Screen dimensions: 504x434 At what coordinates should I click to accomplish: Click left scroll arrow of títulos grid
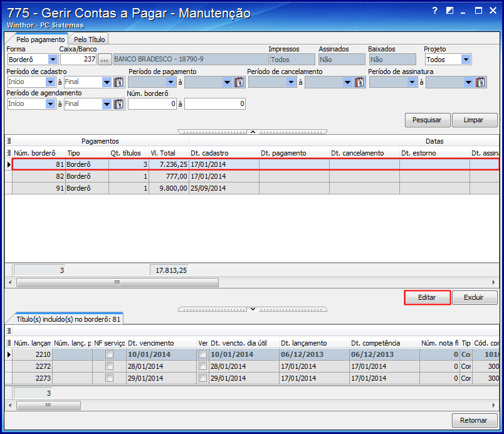pyautogui.click(x=10, y=405)
